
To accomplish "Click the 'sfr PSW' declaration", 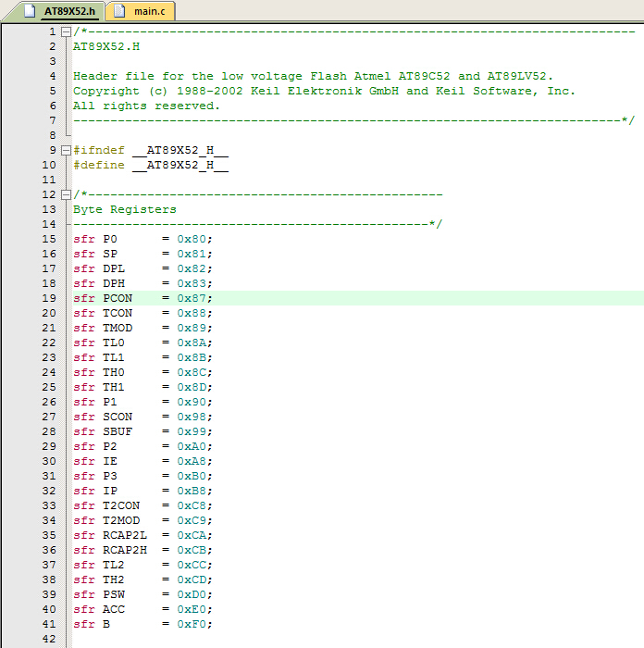I will [142, 594].
